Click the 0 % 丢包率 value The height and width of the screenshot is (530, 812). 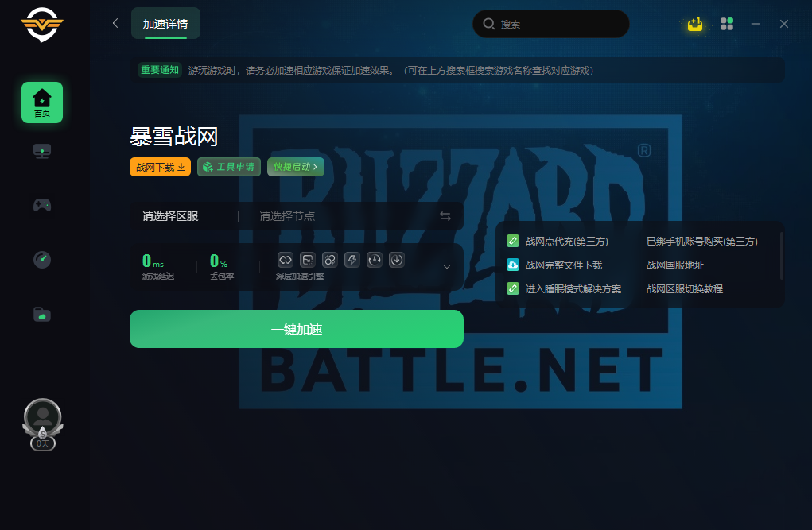point(219,261)
